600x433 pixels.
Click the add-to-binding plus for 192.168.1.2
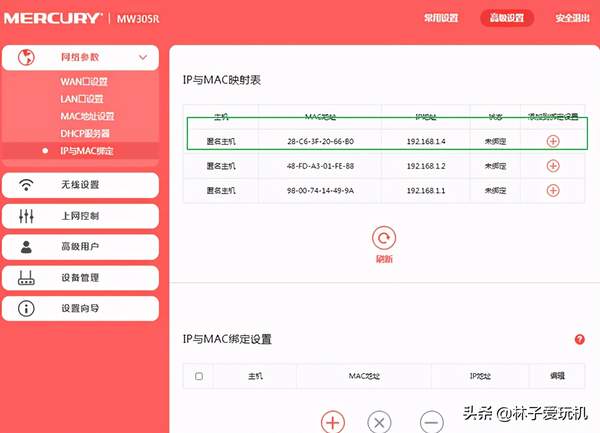pos(552,165)
